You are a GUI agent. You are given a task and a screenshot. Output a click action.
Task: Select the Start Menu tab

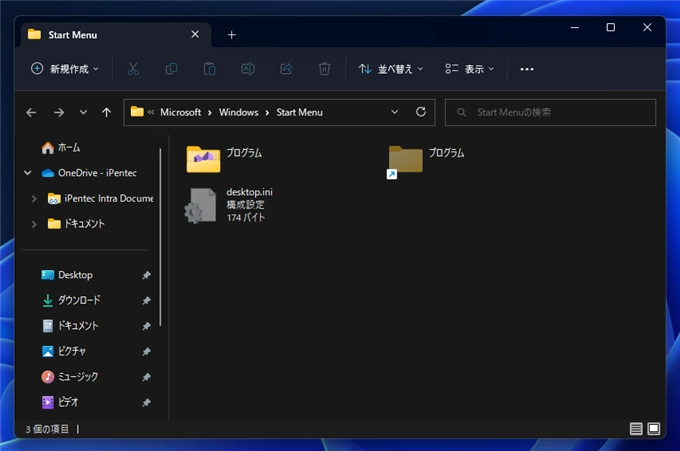click(x=116, y=35)
